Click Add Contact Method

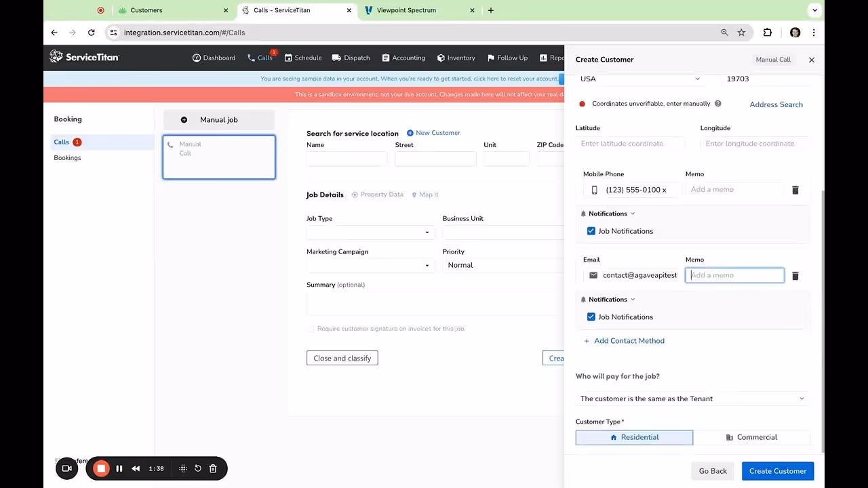pos(624,341)
